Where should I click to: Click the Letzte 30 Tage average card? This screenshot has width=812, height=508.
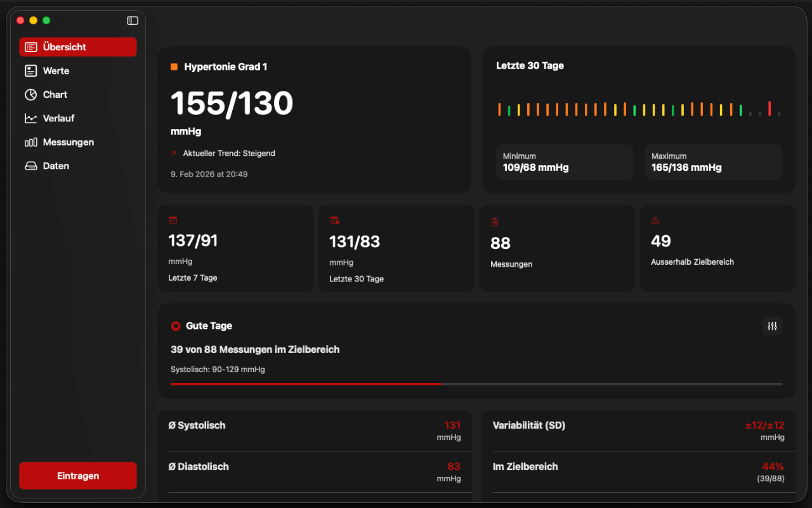pos(396,248)
